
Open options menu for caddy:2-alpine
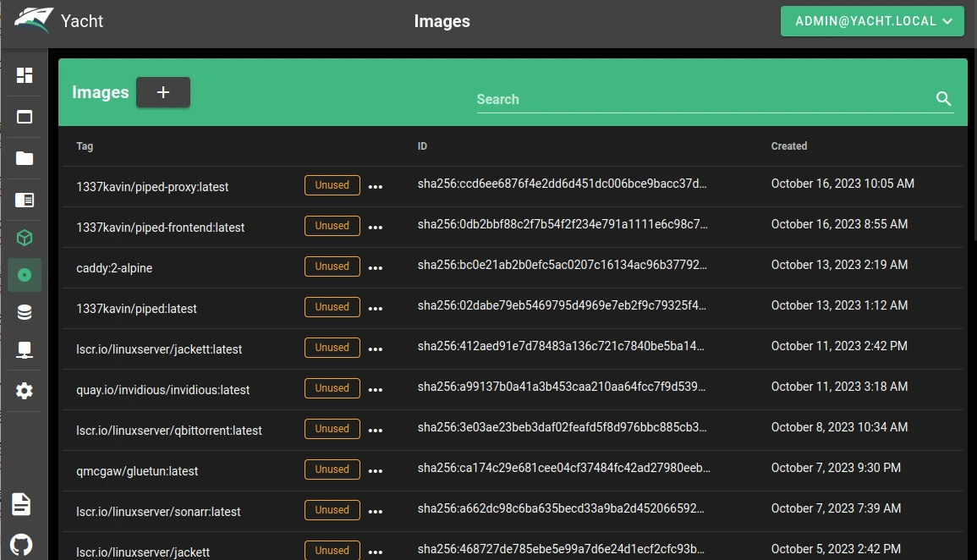376,268
